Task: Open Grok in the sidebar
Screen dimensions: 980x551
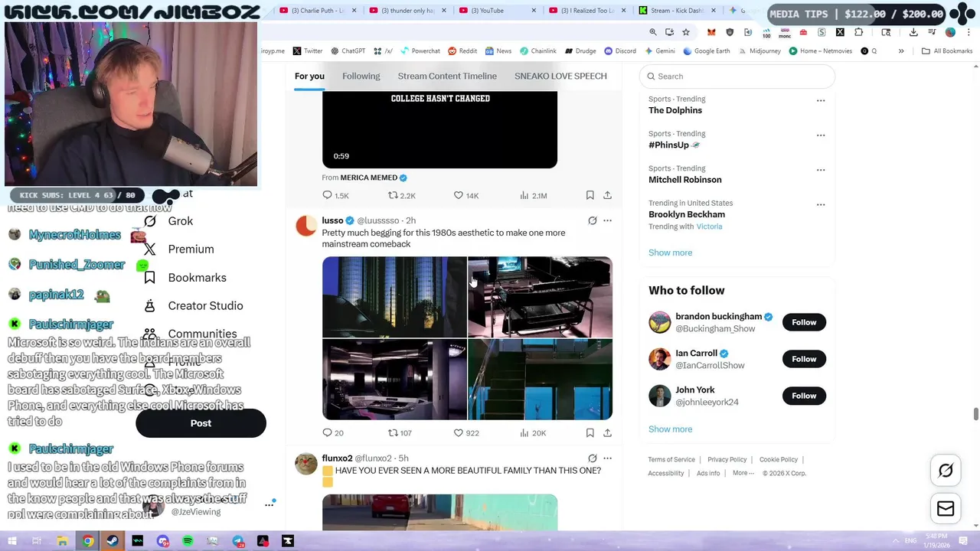Action: pyautogui.click(x=168, y=221)
